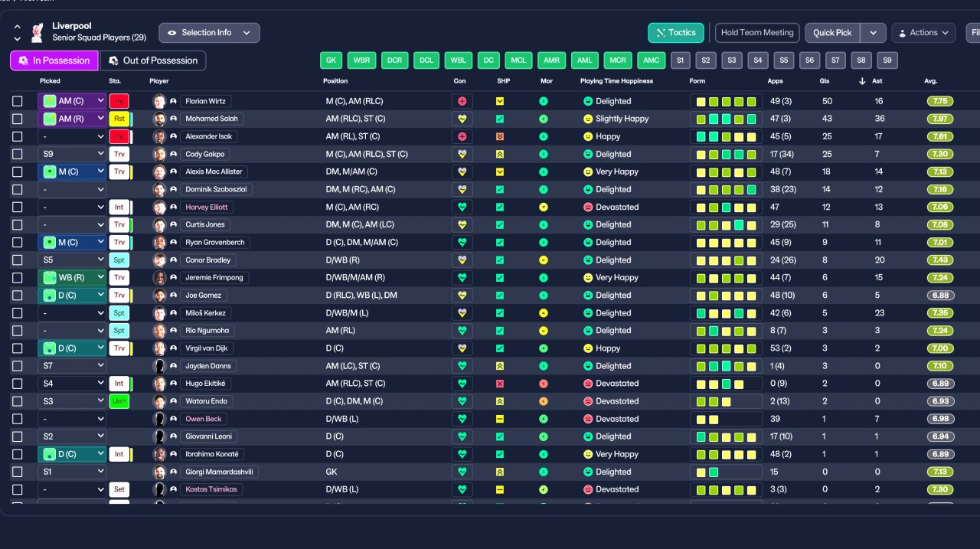This screenshot has height=549, width=980.
Task: Open Kostas Tsimikas's player name link
Action: (x=211, y=489)
